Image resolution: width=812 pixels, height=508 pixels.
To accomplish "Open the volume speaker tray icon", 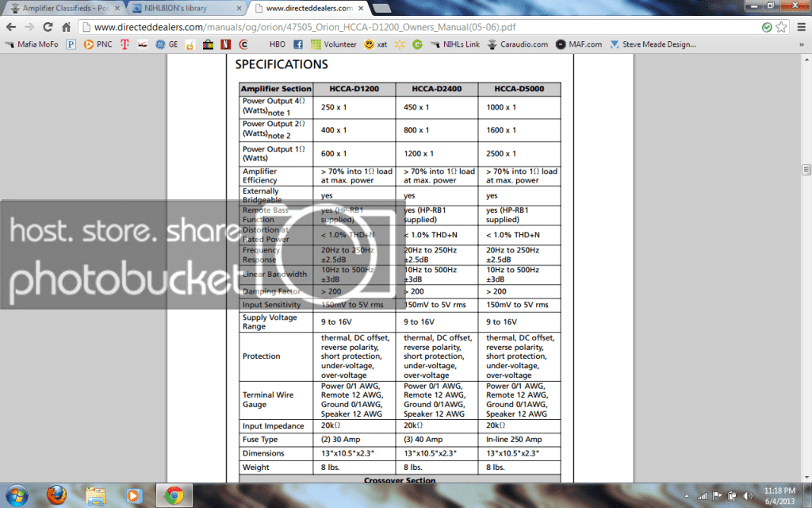I will (x=749, y=496).
